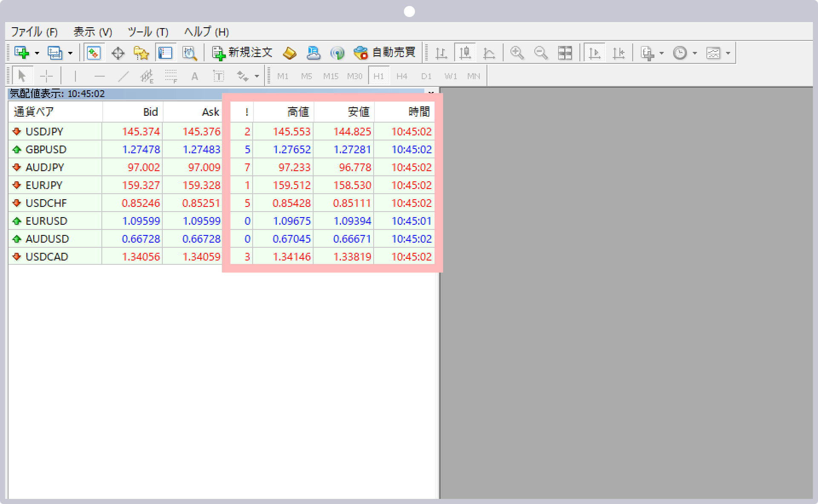818x504 pixels.
Task: Open the ファイル (F) menu
Action: [x=34, y=32]
